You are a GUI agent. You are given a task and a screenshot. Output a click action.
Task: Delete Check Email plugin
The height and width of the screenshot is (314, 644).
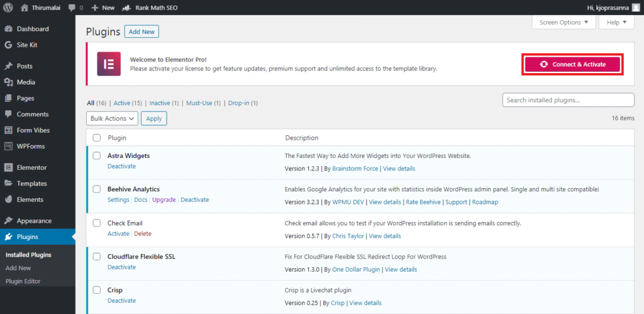tap(143, 233)
